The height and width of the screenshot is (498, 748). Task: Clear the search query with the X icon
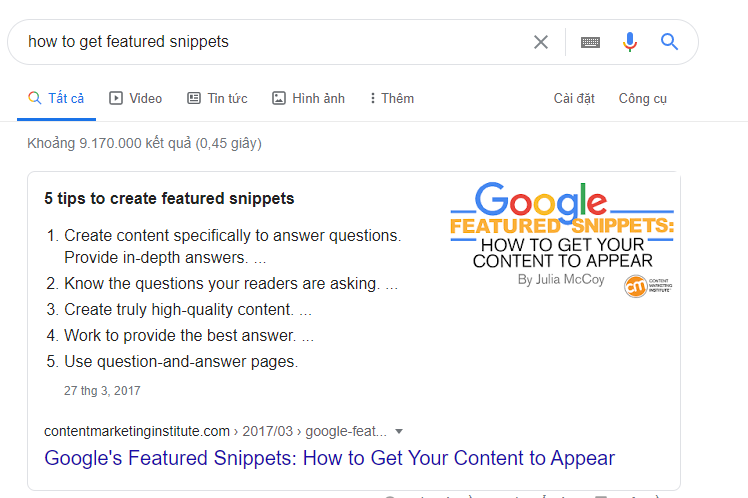(541, 42)
